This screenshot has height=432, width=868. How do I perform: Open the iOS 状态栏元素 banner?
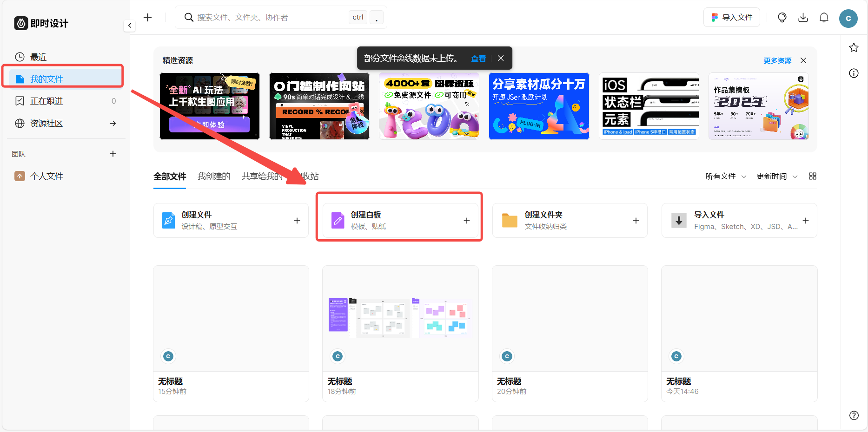point(649,106)
